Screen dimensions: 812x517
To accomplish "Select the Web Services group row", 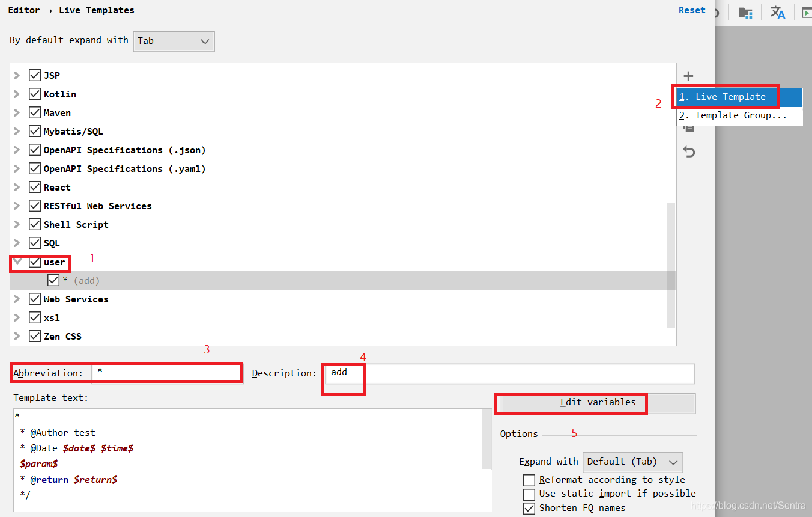I will click(x=343, y=299).
